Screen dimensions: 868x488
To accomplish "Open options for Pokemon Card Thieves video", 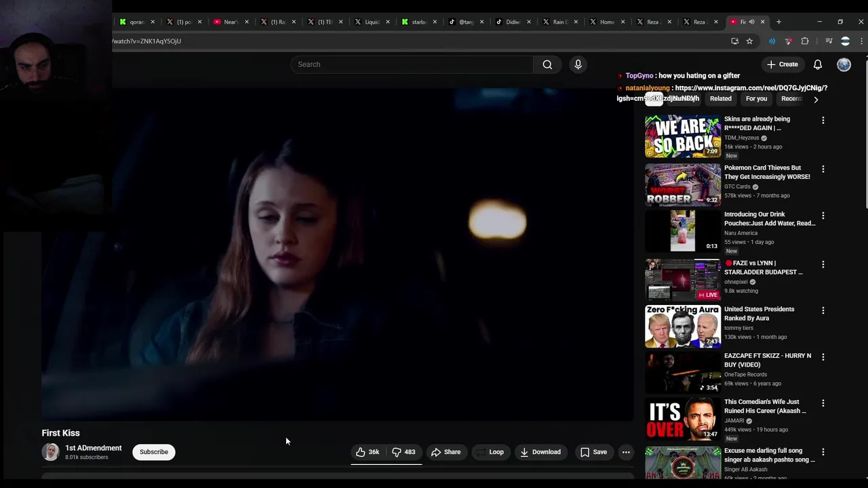I will 823,169.
